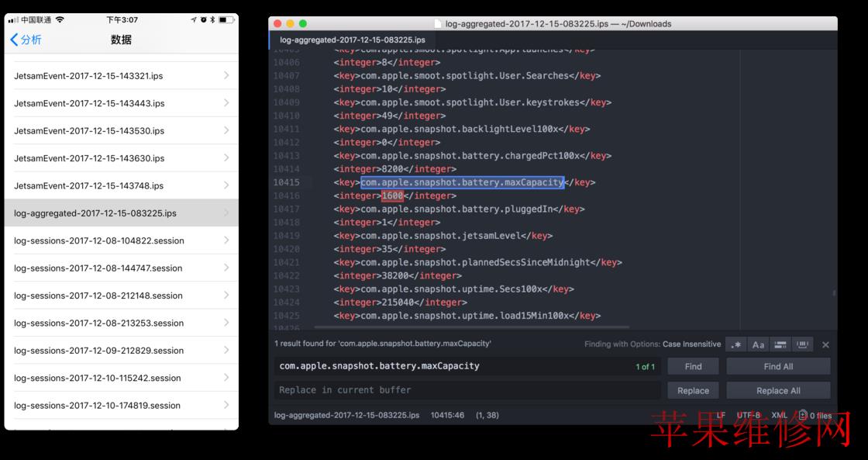Open the chevron for JetsamEvent-2017-12-15-143748.ips
This screenshot has width=868, height=460.
coord(226,185)
